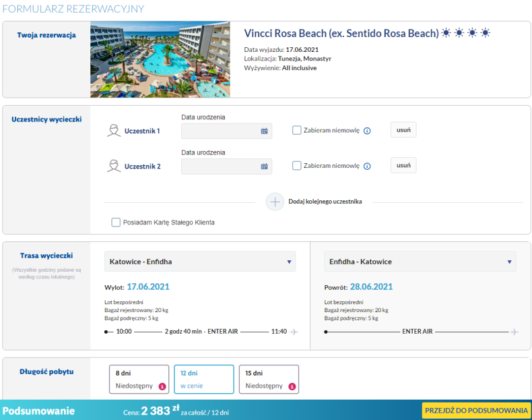Click the Uczestnik 2 birth date field

click(227, 167)
